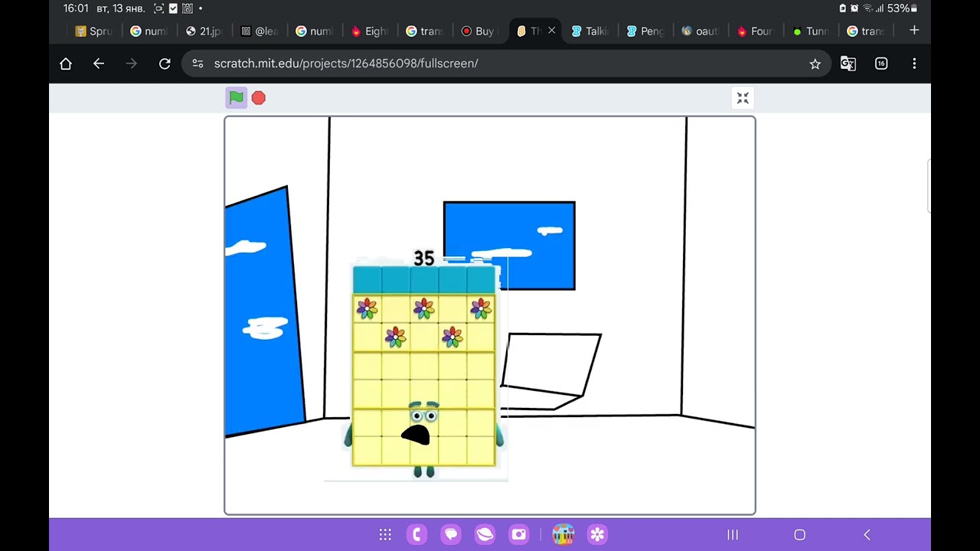Reload the current Scratch page
This screenshot has width=980, height=551.
click(165, 64)
